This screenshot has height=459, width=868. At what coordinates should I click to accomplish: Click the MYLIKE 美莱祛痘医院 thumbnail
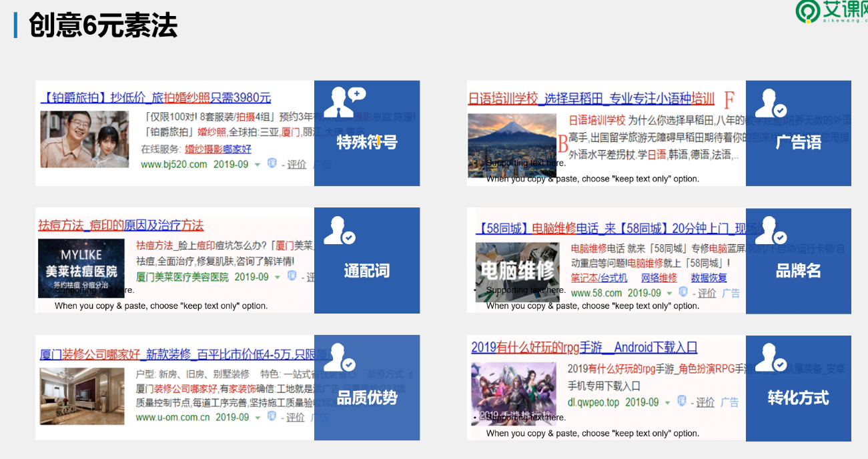pos(81,268)
